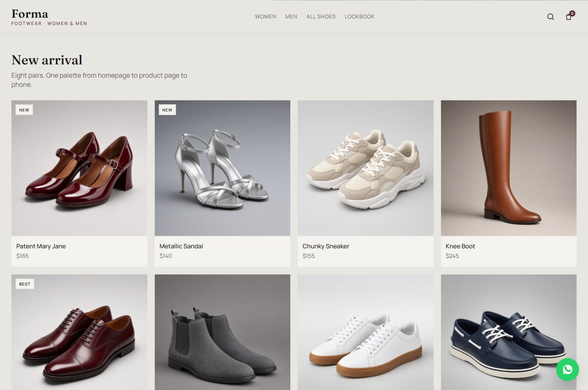Click the Metallic Sandal title
This screenshot has width=588, height=390.
[181, 246]
